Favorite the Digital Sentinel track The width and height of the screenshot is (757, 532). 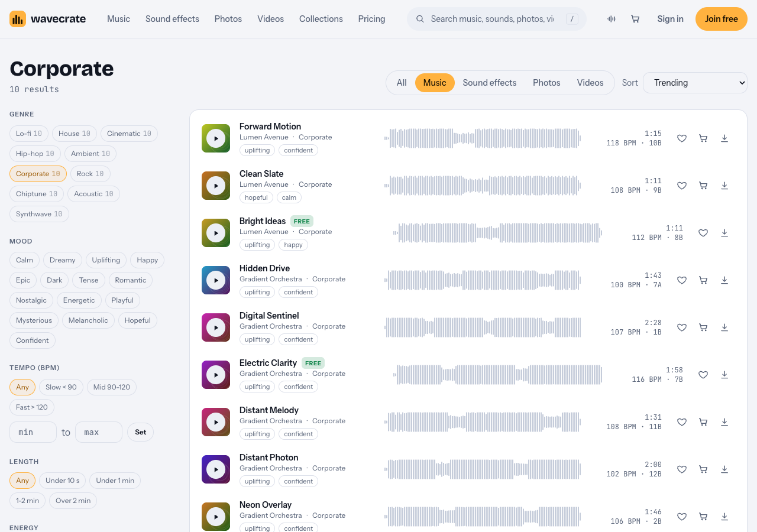tap(682, 327)
